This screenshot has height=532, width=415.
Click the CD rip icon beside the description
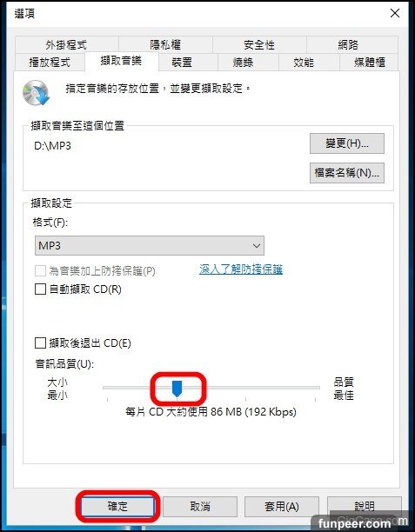coord(37,92)
